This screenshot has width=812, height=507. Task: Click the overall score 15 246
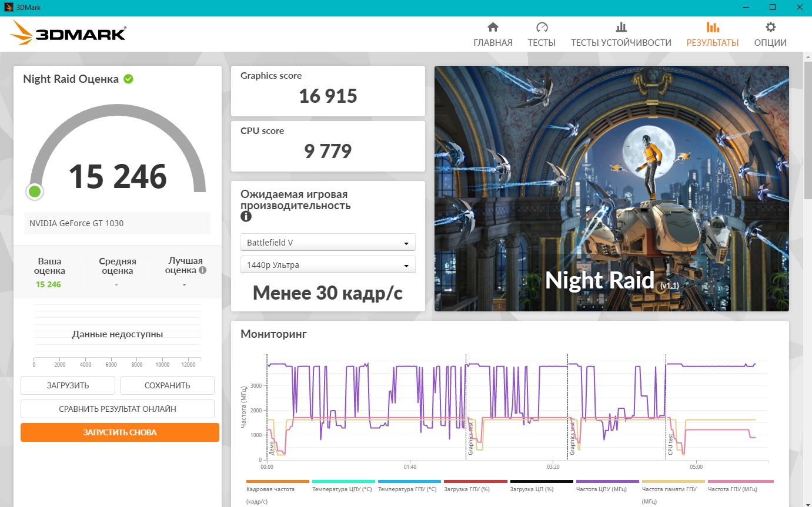click(118, 176)
